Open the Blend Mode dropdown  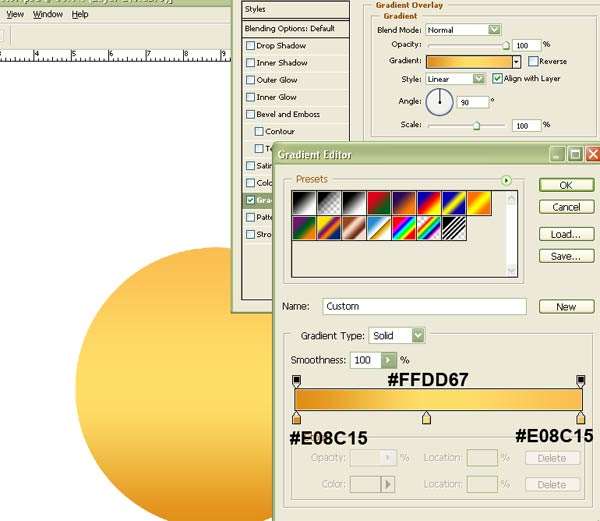(x=494, y=30)
